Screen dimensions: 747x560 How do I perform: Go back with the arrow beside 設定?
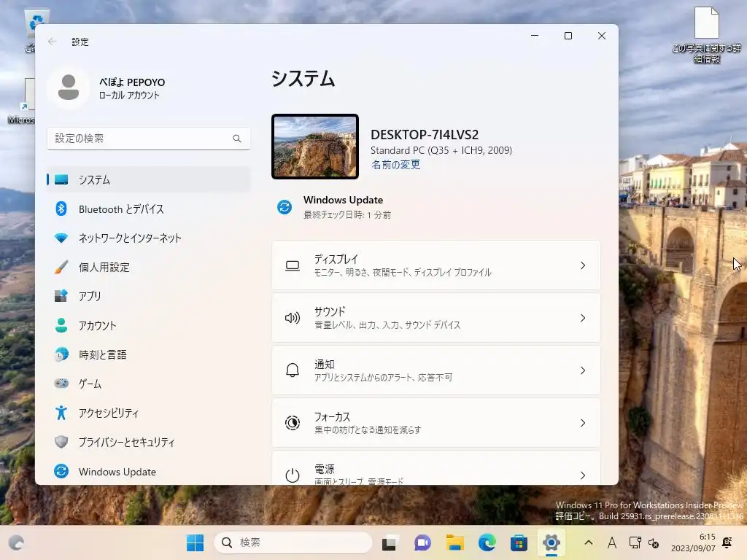(53, 42)
